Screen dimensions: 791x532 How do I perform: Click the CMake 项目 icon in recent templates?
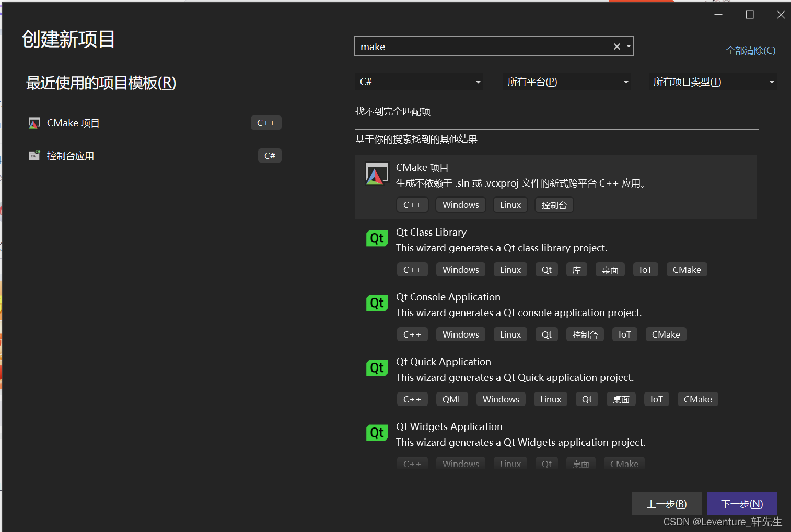coord(34,123)
